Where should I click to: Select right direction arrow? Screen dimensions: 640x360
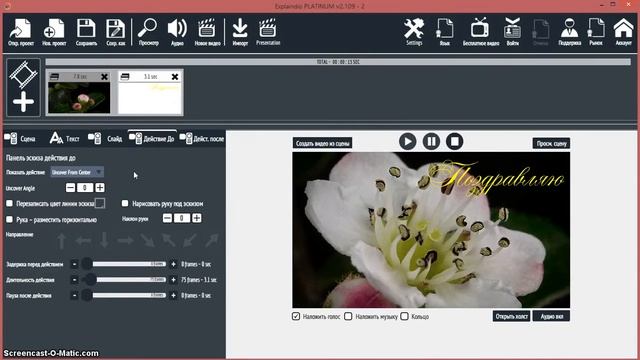pos(125,241)
